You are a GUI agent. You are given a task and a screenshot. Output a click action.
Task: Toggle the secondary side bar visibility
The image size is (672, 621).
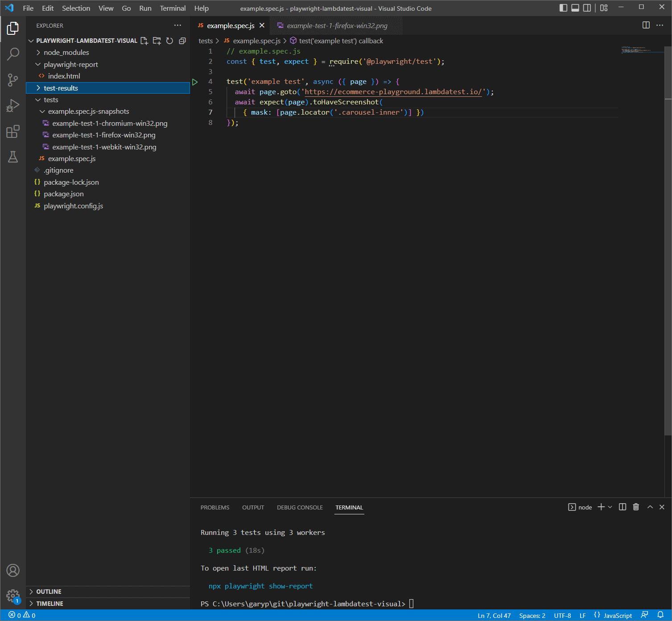tap(587, 8)
